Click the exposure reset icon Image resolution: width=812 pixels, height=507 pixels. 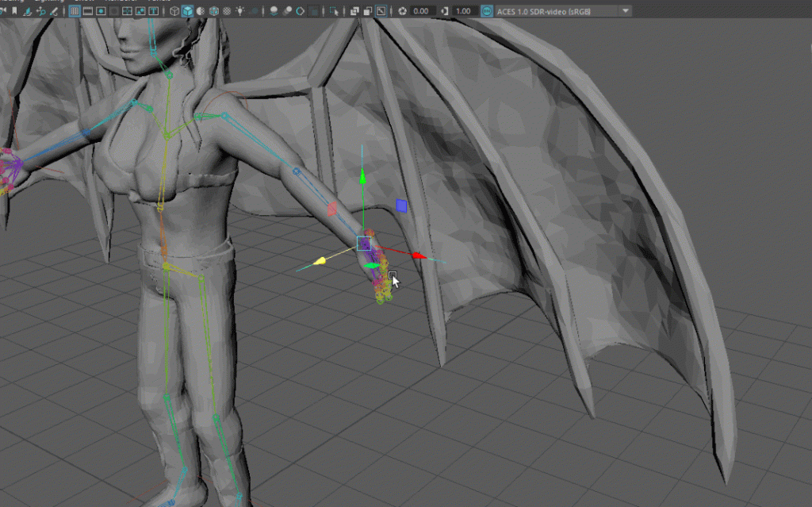tap(402, 11)
